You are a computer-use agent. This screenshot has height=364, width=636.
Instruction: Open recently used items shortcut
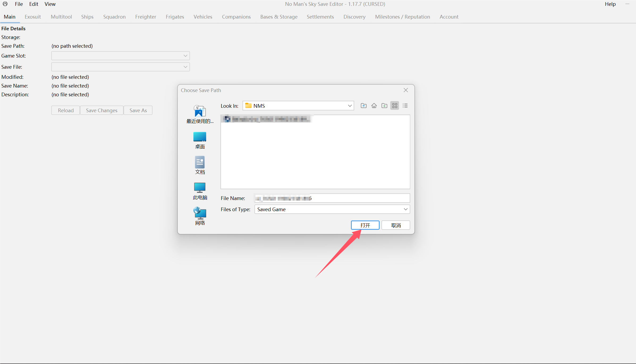(x=200, y=114)
